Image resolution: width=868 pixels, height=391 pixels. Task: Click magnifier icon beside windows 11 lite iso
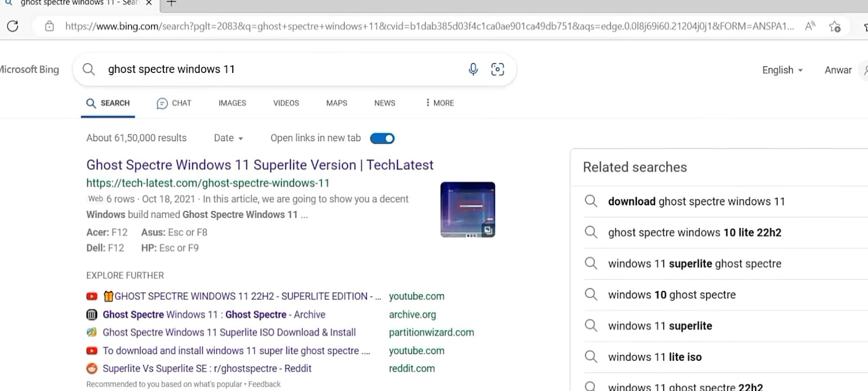(x=591, y=357)
